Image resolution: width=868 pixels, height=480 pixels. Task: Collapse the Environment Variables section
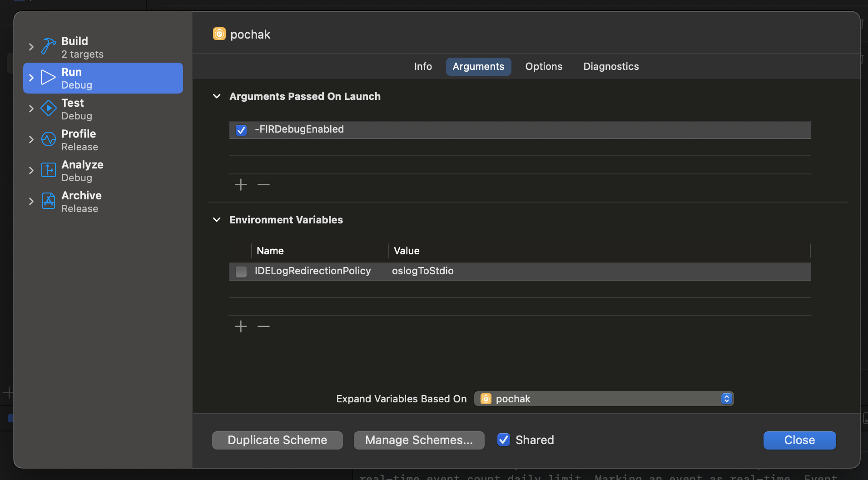point(217,220)
